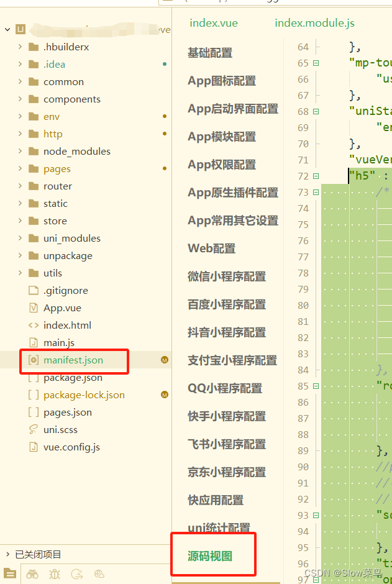Select the unpackage folder row

(86, 255)
